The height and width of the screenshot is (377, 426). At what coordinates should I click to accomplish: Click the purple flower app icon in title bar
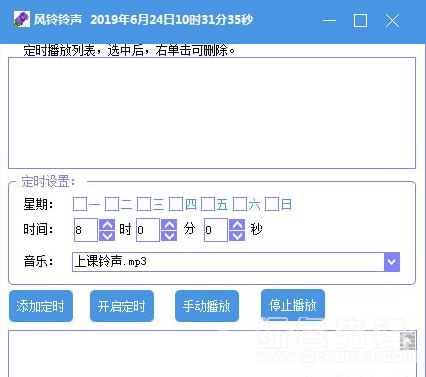[22, 20]
